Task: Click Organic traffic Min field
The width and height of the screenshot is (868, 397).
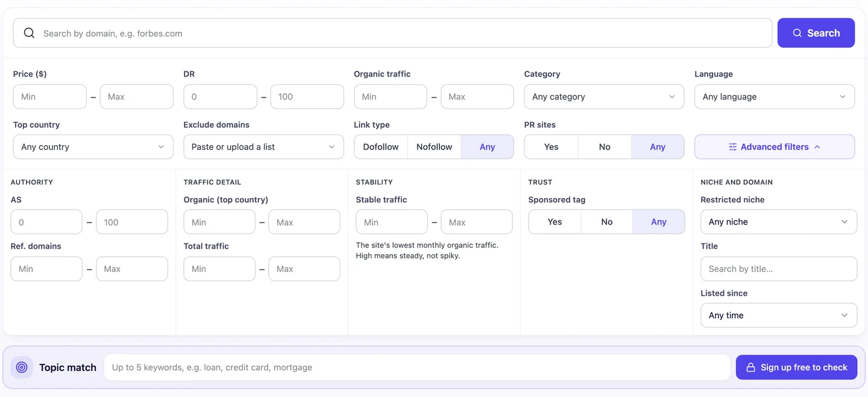Action: tap(391, 96)
